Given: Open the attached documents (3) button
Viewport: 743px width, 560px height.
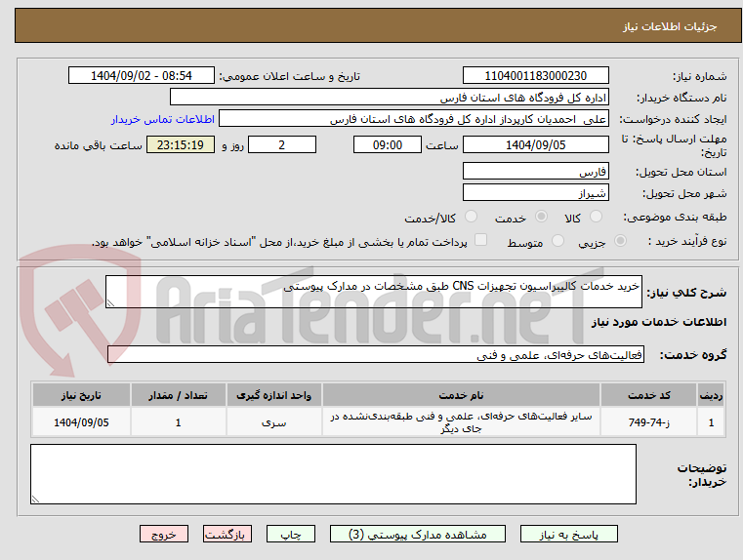Looking at the screenshot, I should (x=418, y=534).
